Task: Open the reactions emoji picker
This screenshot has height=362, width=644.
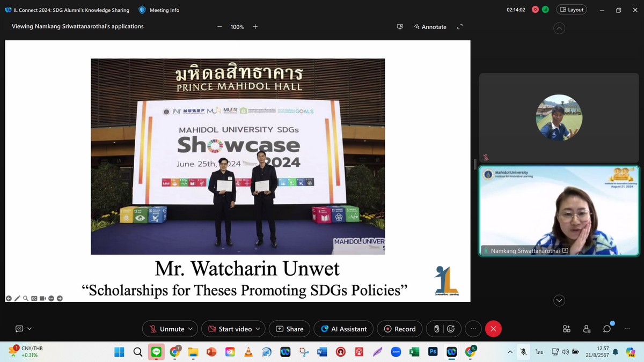Action: 451,329
